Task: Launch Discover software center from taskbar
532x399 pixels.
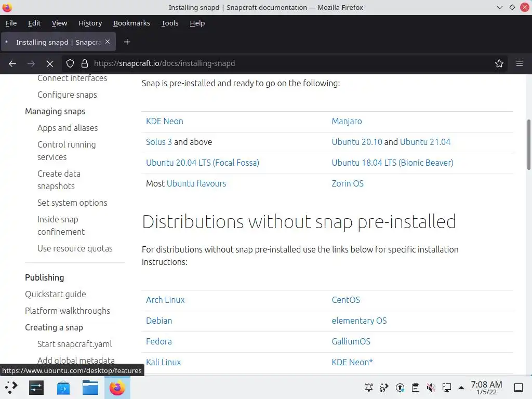Action: 63,388
